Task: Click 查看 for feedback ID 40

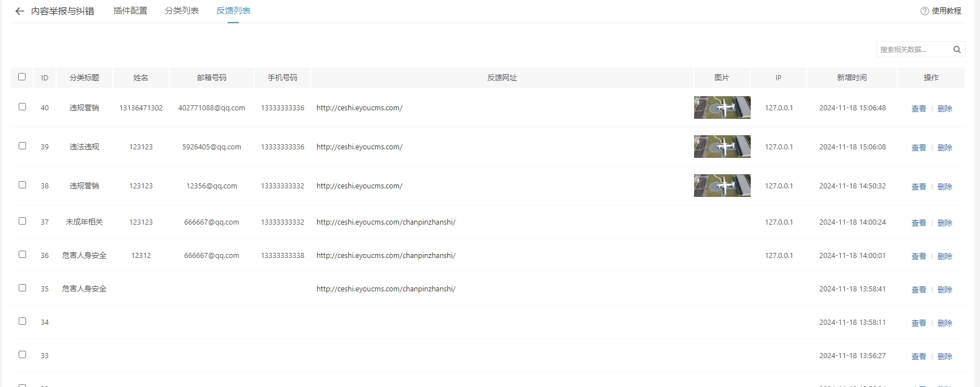Action: [x=918, y=109]
